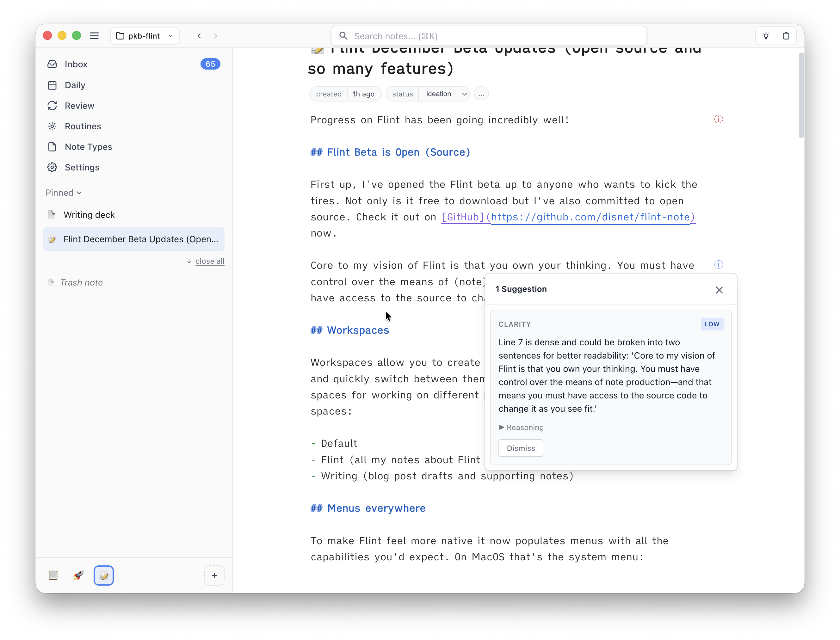Viewport: 840px width, 640px height.
Task: Click the clipboard icon next to the lightbulb
Action: [x=786, y=35]
